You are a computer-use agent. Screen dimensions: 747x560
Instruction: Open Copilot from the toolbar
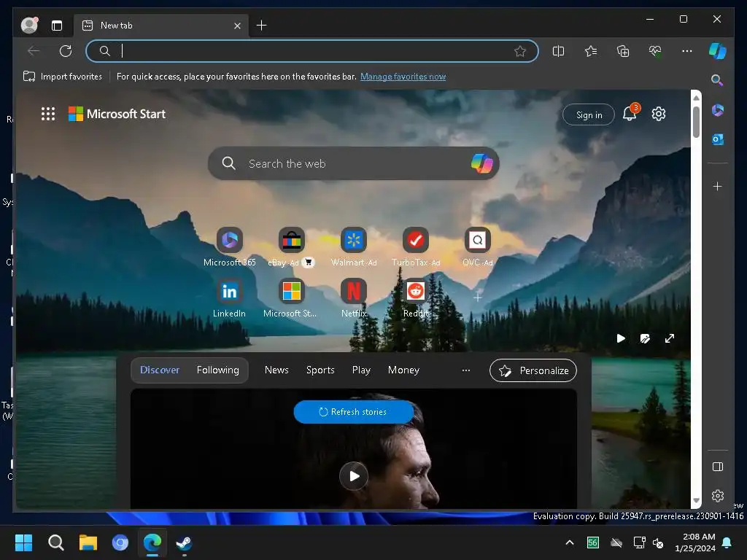tap(718, 51)
